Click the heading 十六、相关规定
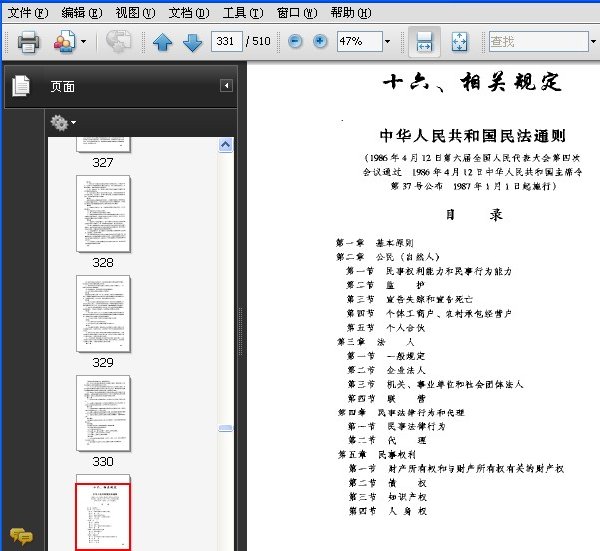 (472, 82)
